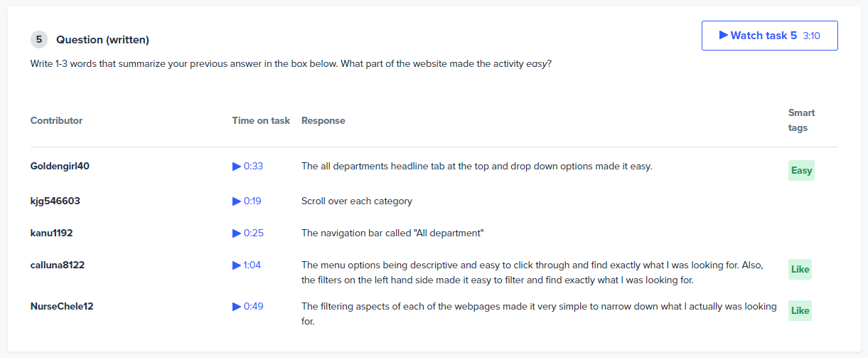Click kanu1192's response about the navigation bar
Viewport: 868px width, 358px height.
click(392, 233)
